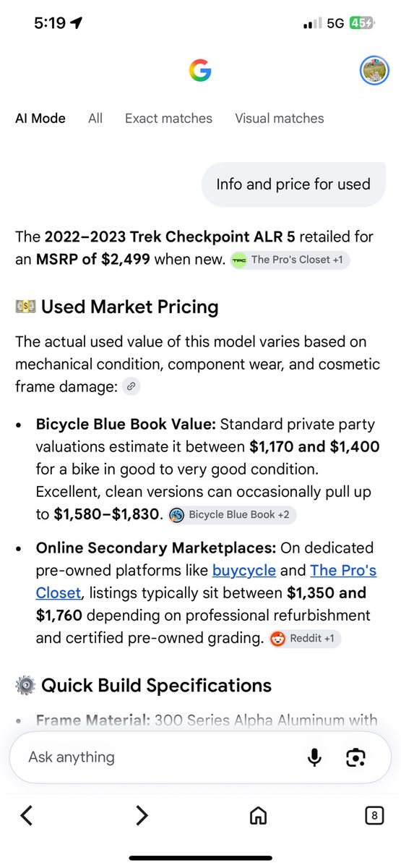Open the buycycle link
The width and height of the screenshot is (401, 868).
(244, 570)
